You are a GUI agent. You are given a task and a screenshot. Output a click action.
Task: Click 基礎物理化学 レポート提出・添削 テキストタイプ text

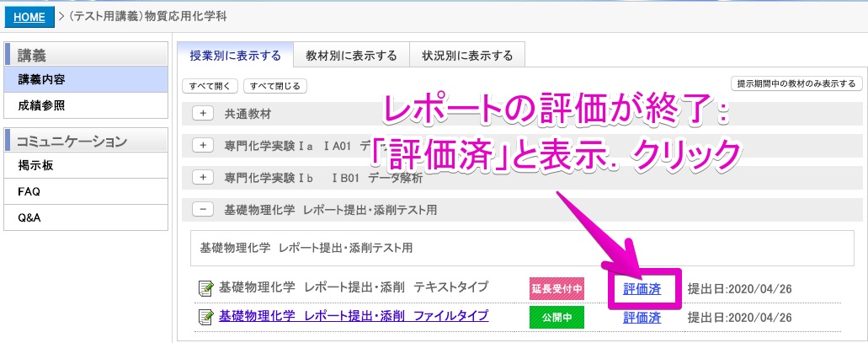(x=354, y=287)
